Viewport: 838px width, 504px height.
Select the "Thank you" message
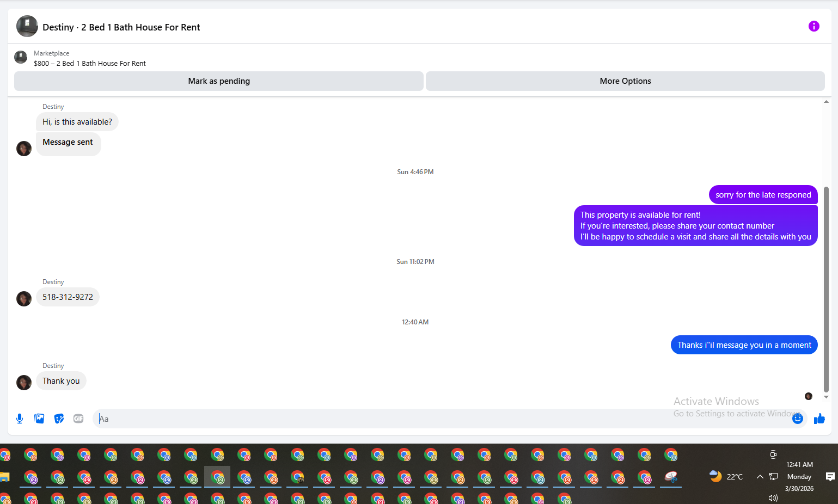[x=61, y=381]
